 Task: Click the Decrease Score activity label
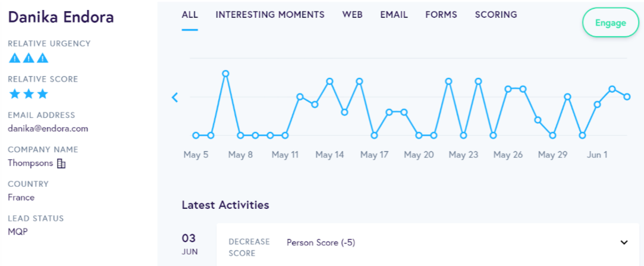point(249,248)
